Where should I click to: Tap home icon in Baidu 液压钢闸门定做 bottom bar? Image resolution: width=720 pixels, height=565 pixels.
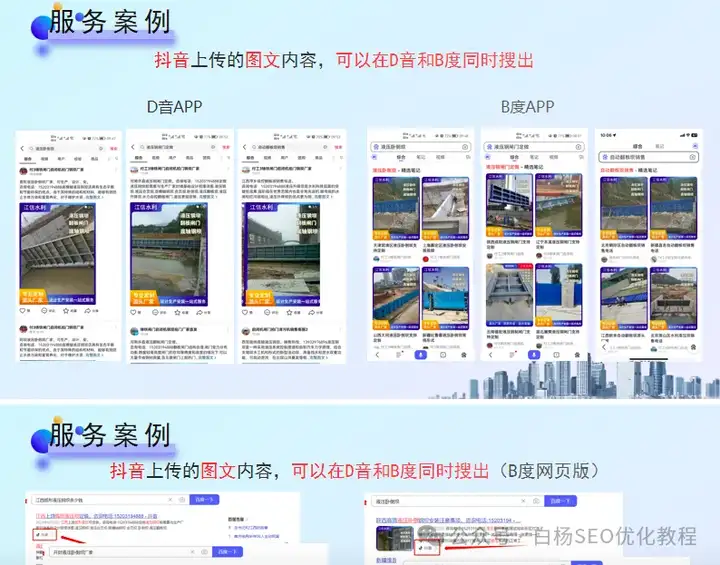tap(577, 355)
